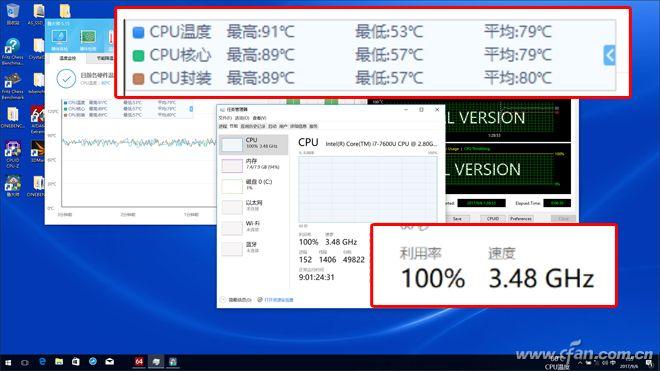Open the 鲁大师 desktop shortcut
This screenshot has height=371, width=660.
(13, 186)
